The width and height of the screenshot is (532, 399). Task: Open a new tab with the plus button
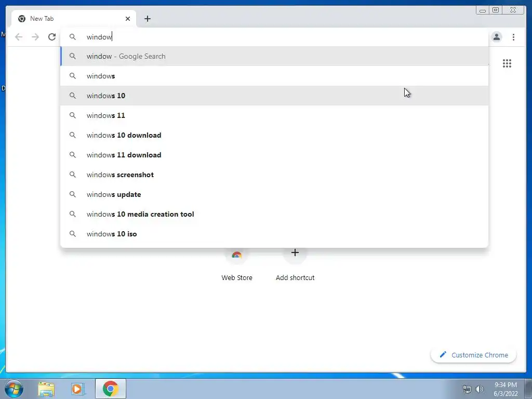click(147, 19)
